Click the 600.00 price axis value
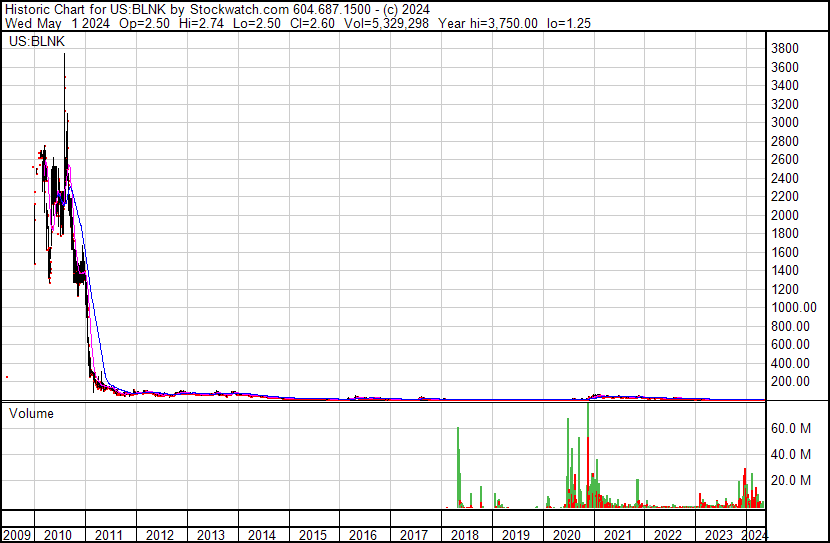This screenshot has height=543, width=830. pyautogui.click(x=790, y=345)
